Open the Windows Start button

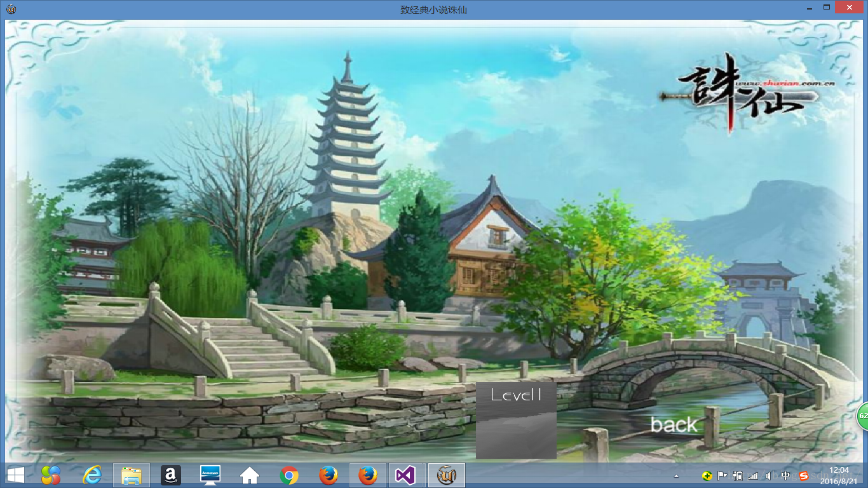tap(15, 475)
